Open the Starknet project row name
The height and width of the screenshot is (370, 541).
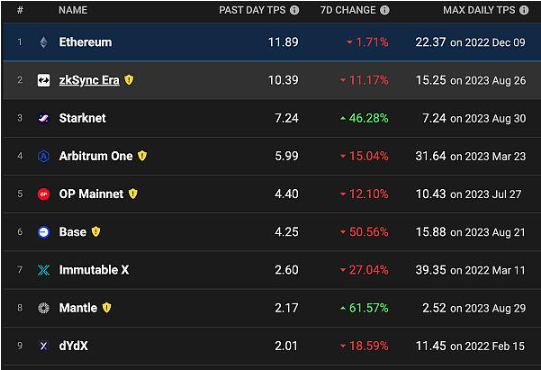[x=82, y=118]
